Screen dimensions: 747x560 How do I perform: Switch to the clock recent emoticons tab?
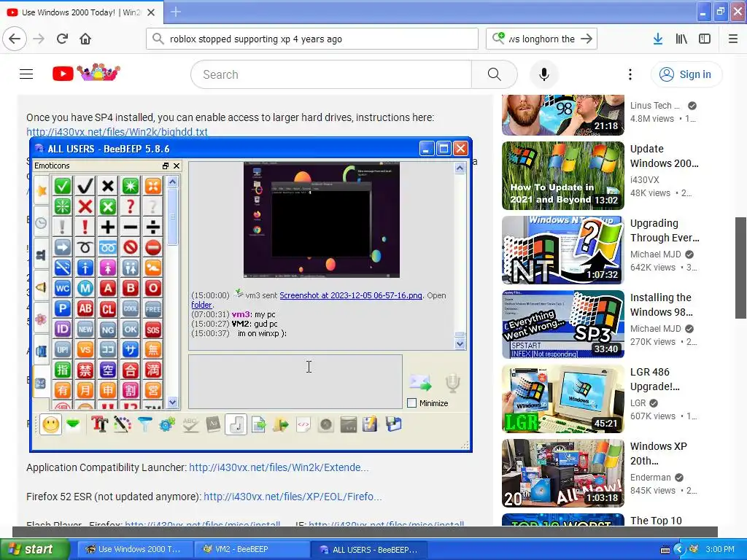[42, 222]
